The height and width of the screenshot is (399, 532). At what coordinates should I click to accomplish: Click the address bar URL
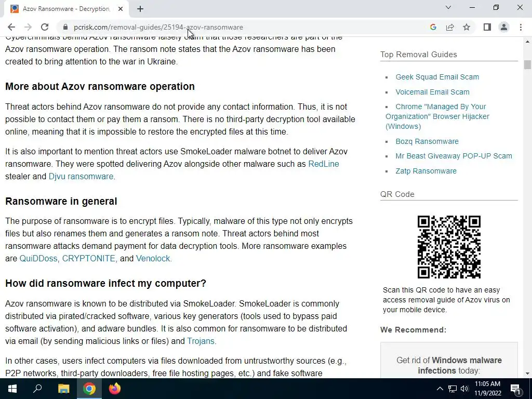pos(158,27)
